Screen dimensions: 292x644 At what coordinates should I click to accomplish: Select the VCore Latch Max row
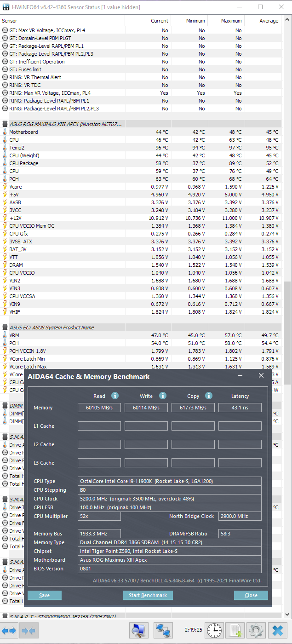(141, 367)
